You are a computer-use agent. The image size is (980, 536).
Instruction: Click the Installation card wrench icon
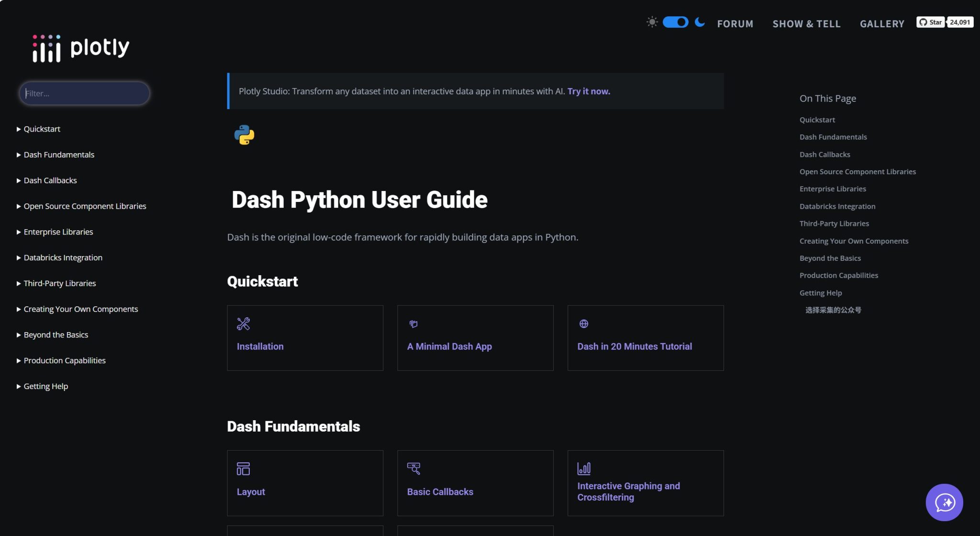[243, 324]
